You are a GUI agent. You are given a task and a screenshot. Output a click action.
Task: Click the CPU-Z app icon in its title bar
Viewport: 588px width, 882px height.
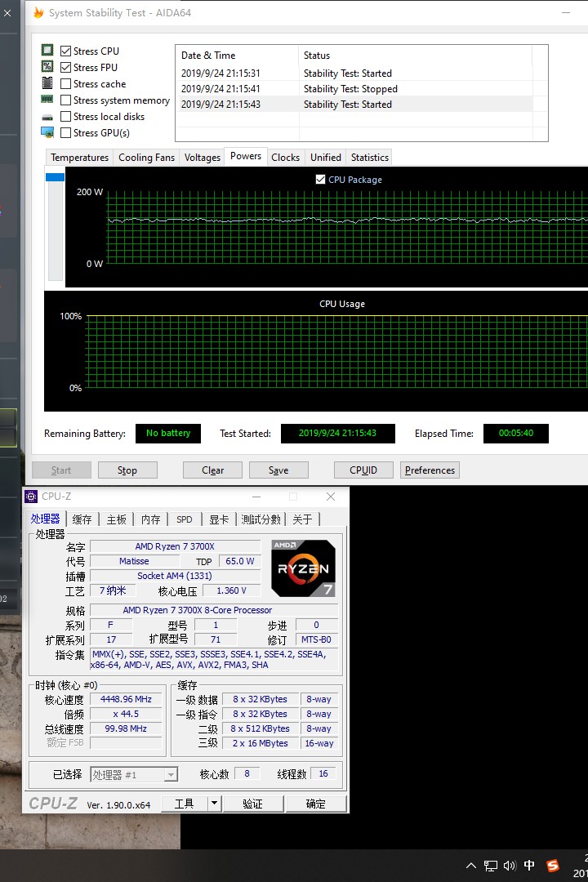tap(32, 497)
